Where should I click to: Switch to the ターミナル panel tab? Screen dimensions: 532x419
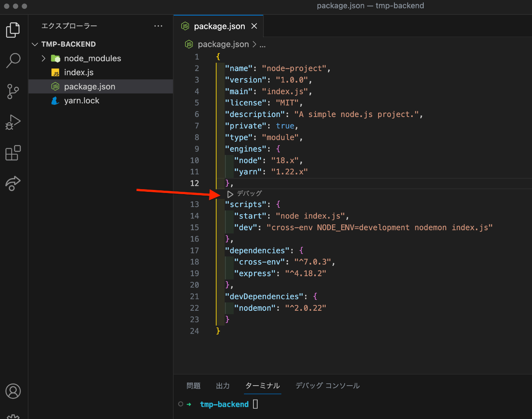[263, 386]
